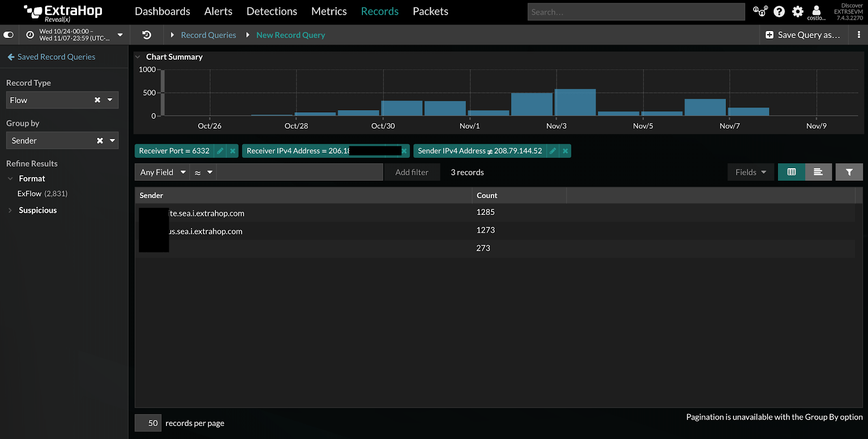
Task: Open the settings gear icon
Action: click(797, 11)
